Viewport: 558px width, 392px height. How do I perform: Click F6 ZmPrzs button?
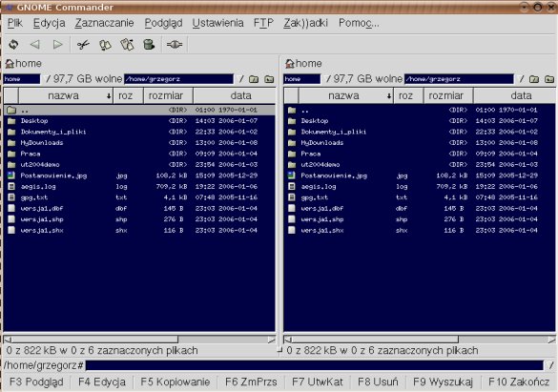pyautogui.click(x=251, y=382)
